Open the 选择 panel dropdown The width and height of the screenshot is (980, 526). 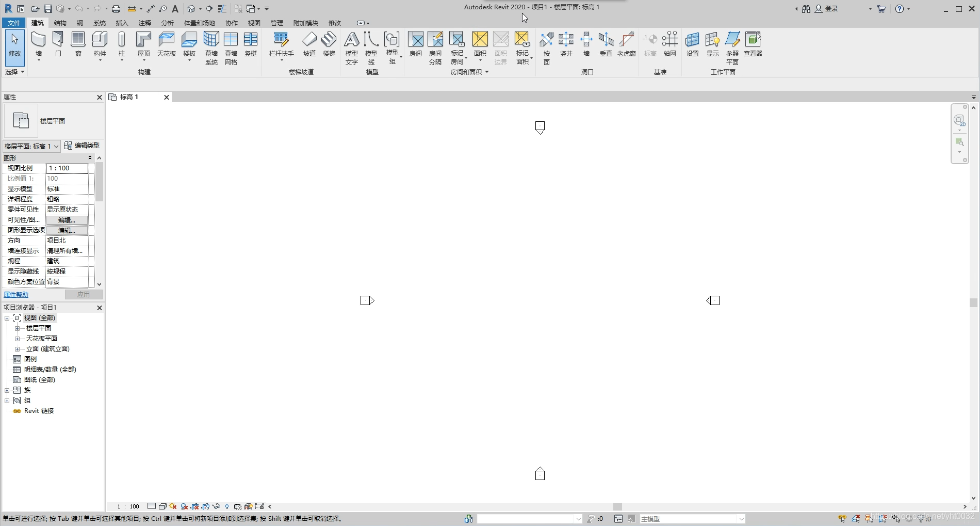(15, 72)
